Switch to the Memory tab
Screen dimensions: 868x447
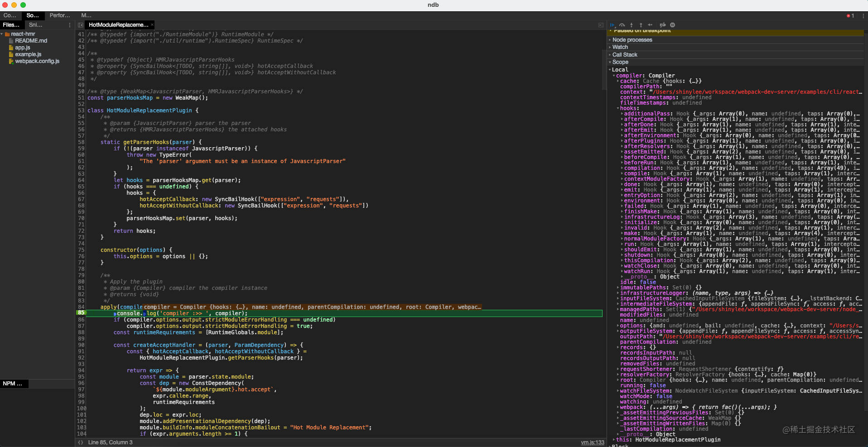coord(86,15)
